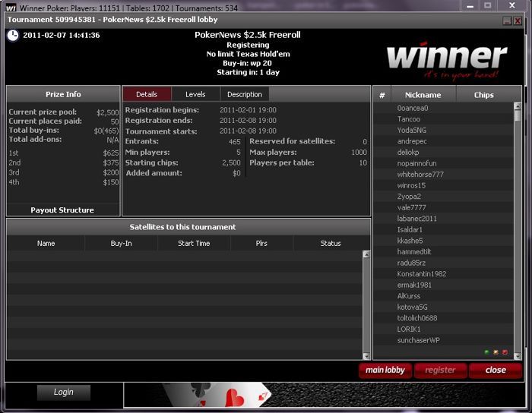532x413 pixels.
Task: Select player Isaldar1
Action: click(443, 230)
